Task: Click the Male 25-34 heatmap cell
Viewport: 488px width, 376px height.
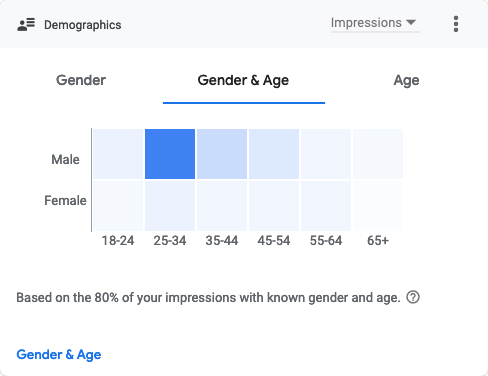Action: (x=170, y=154)
